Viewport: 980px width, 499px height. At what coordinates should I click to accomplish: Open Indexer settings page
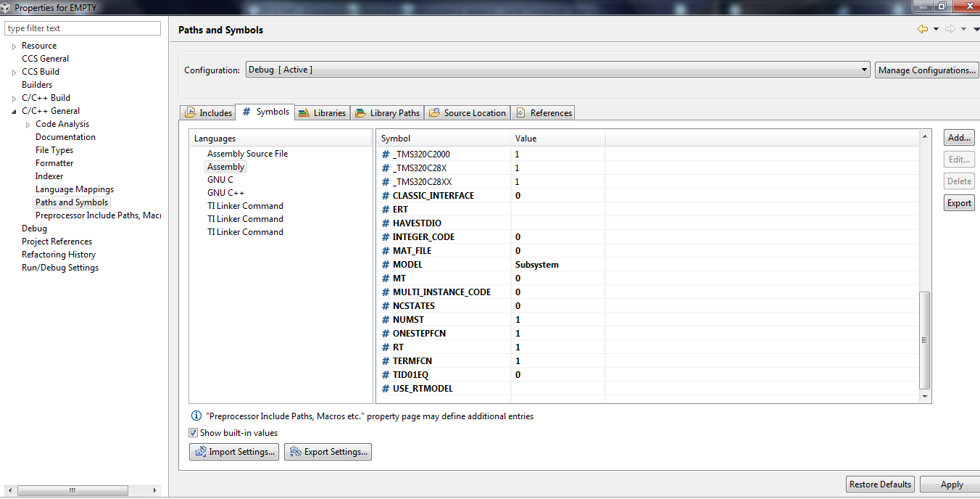(x=49, y=176)
